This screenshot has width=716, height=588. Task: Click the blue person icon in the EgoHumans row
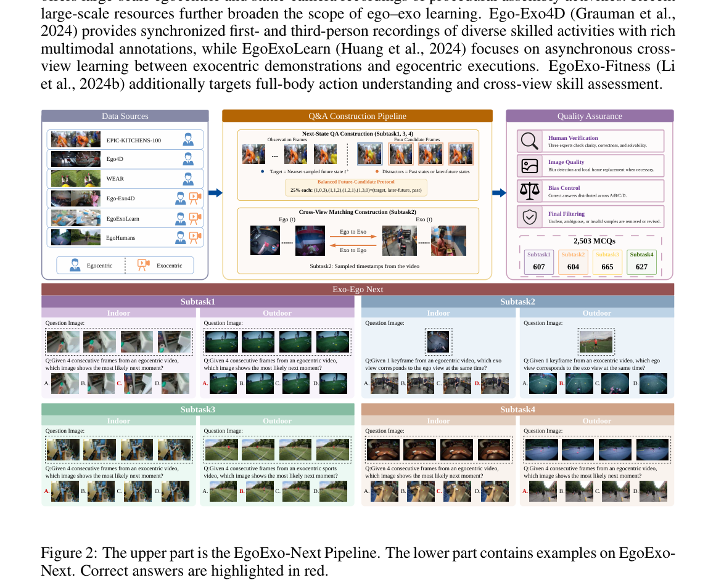tap(180, 237)
